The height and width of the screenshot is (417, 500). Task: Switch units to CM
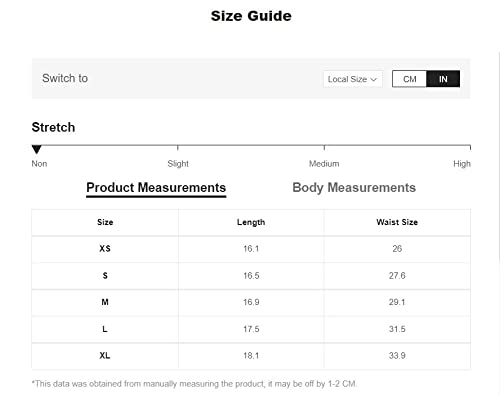[409, 79]
